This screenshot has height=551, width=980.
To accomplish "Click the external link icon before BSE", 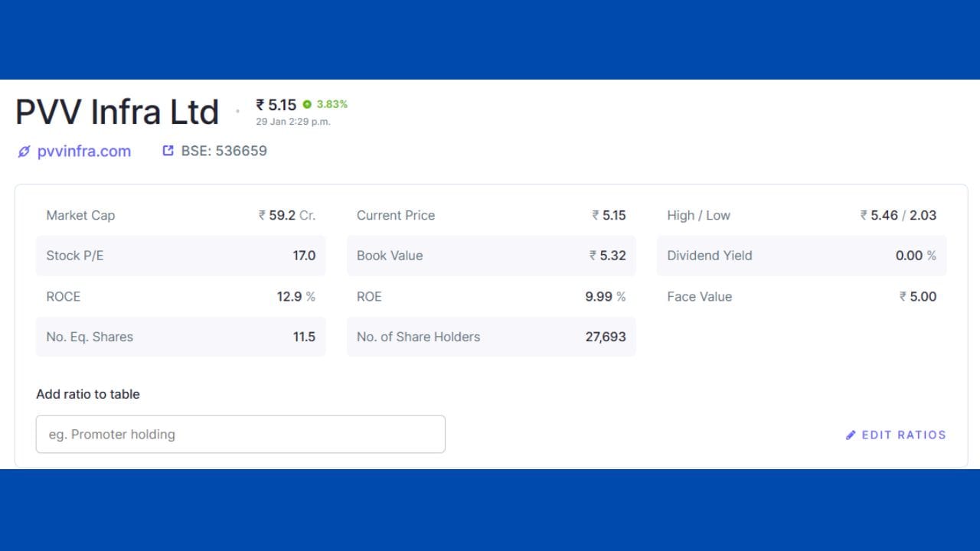I will pos(168,151).
